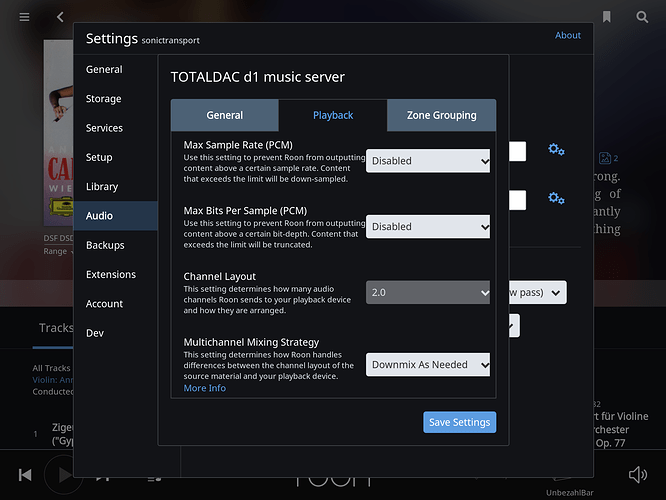Image resolution: width=666 pixels, height=500 pixels.
Task: Expand the background dropdown ending in 'pass)'
Action: tap(538, 292)
